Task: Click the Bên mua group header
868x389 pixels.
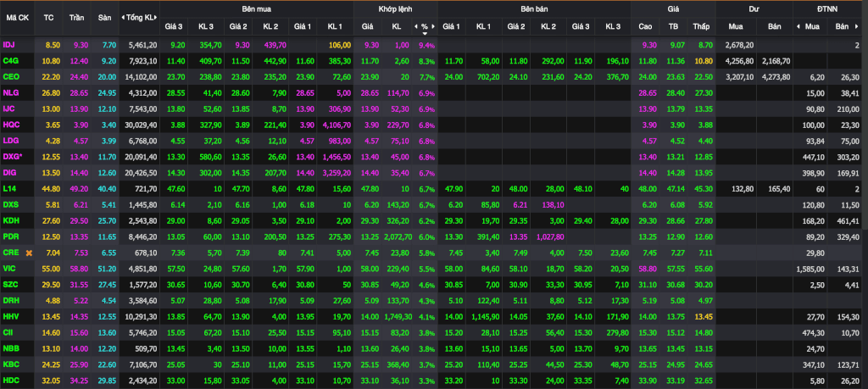Action: 256,8
